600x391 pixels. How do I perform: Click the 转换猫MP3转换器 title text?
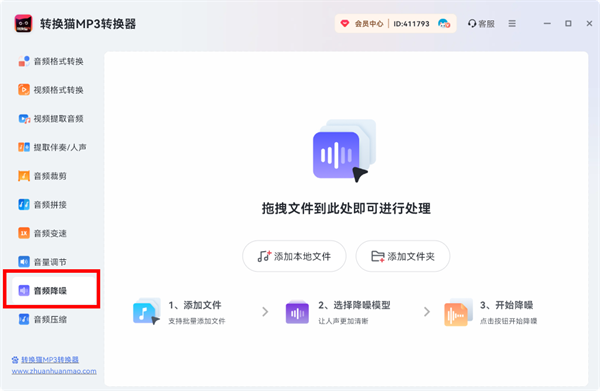point(88,24)
